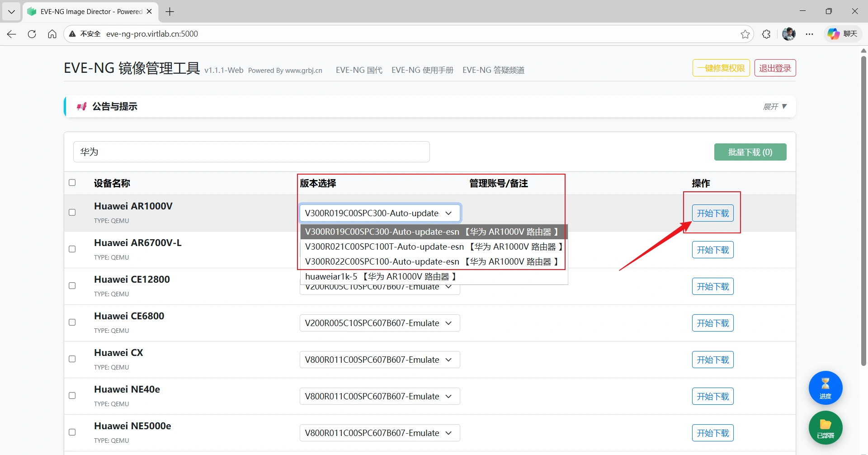This screenshot has height=455, width=868.
Task: Expand the announcements panel with 展开
Action: point(775,107)
